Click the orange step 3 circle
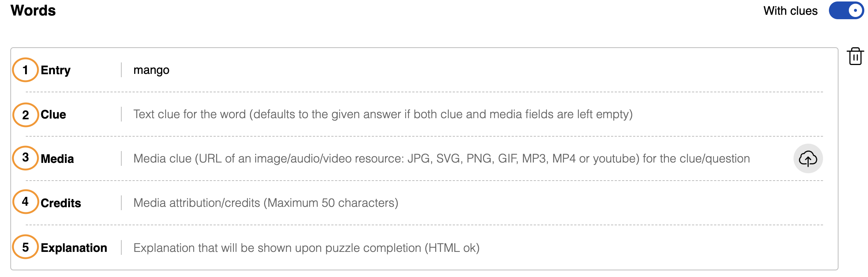This screenshot has width=868, height=277. click(x=25, y=158)
